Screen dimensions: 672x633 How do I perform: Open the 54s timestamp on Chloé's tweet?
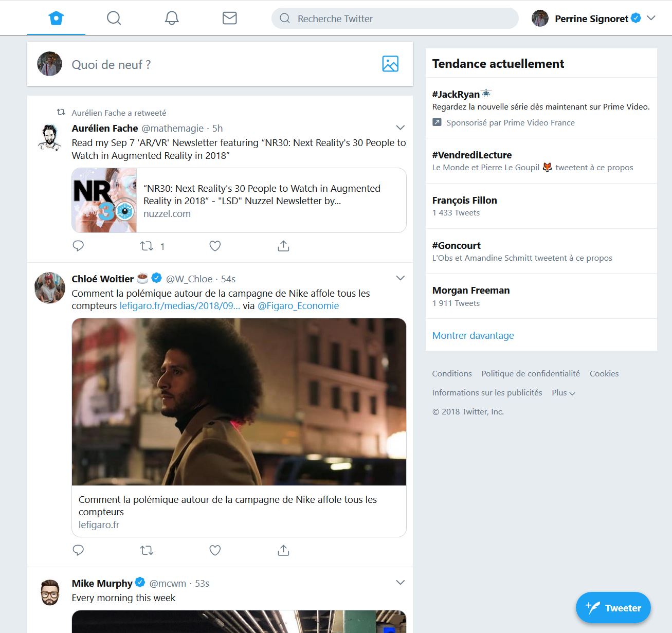(x=228, y=279)
